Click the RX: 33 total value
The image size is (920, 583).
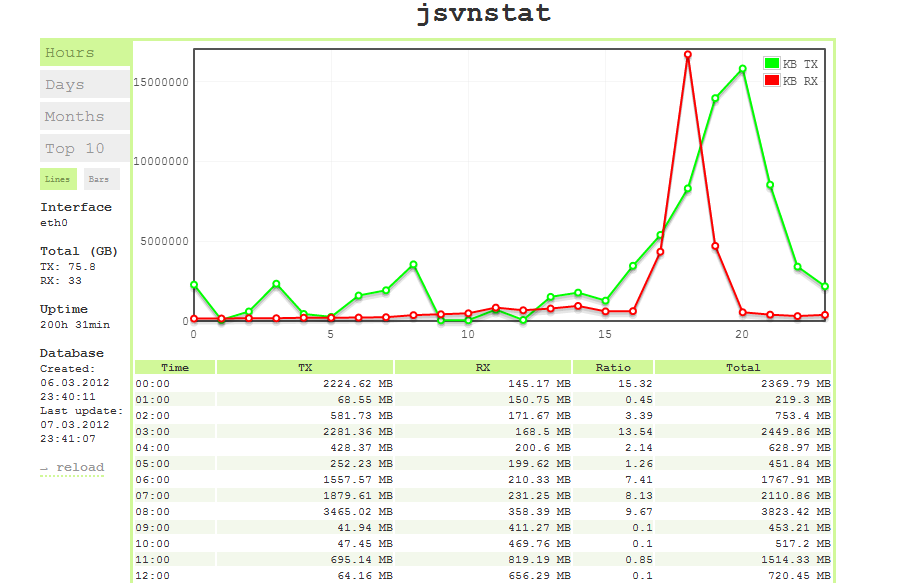coord(61,281)
